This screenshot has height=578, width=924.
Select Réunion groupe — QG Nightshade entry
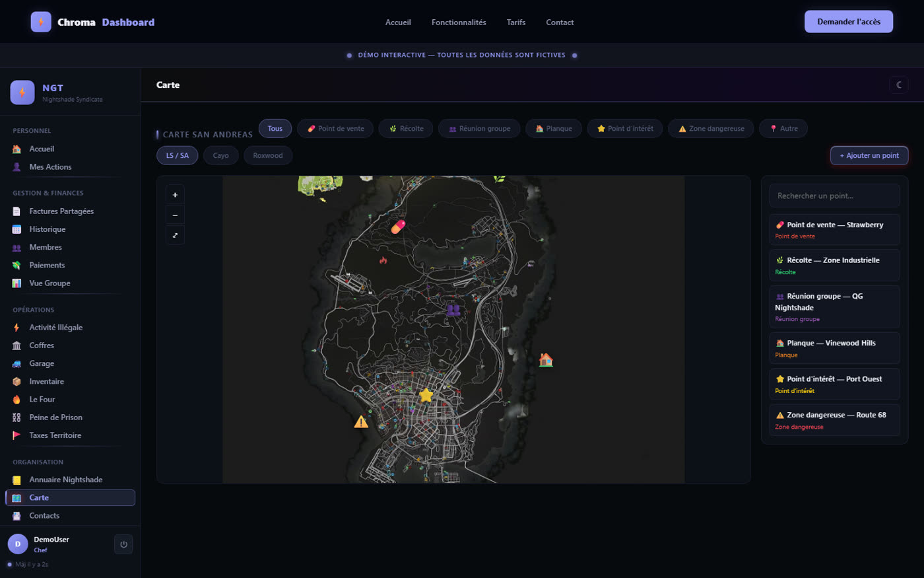coord(835,307)
